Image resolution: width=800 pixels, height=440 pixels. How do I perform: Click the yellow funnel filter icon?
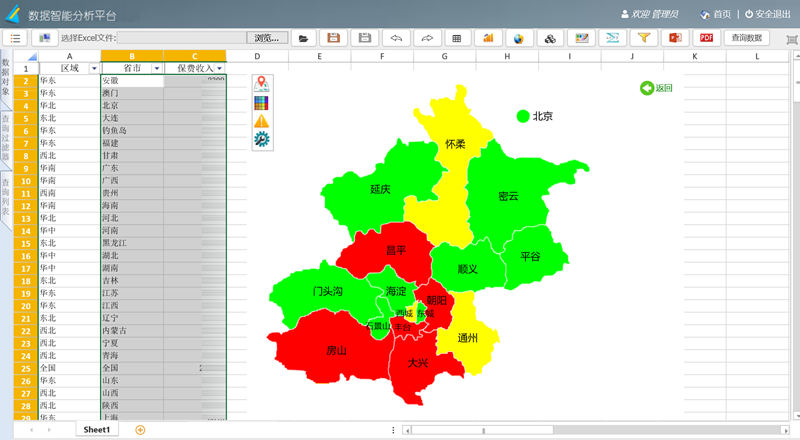click(x=644, y=38)
